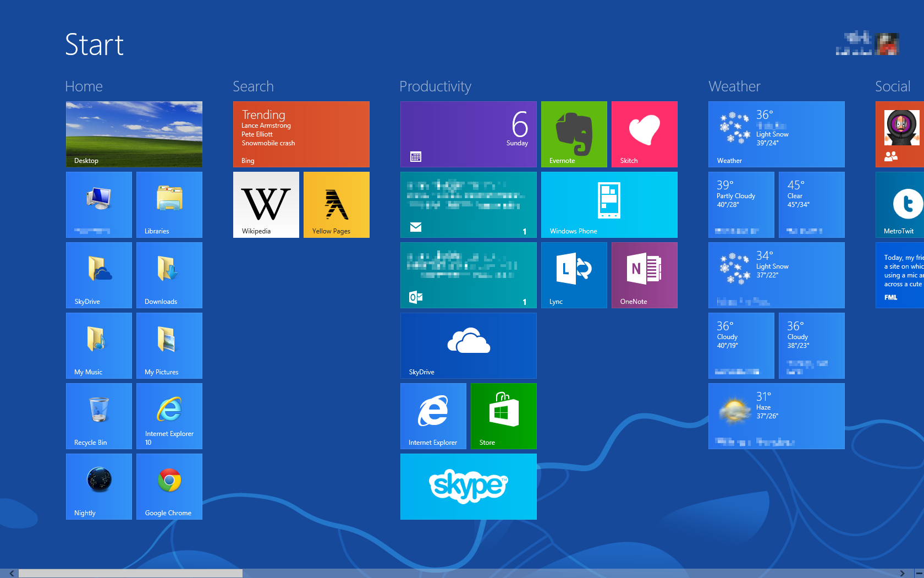Open the 36° Cloudy 38°/23° weather tile
The image size is (924, 578).
(x=812, y=346)
